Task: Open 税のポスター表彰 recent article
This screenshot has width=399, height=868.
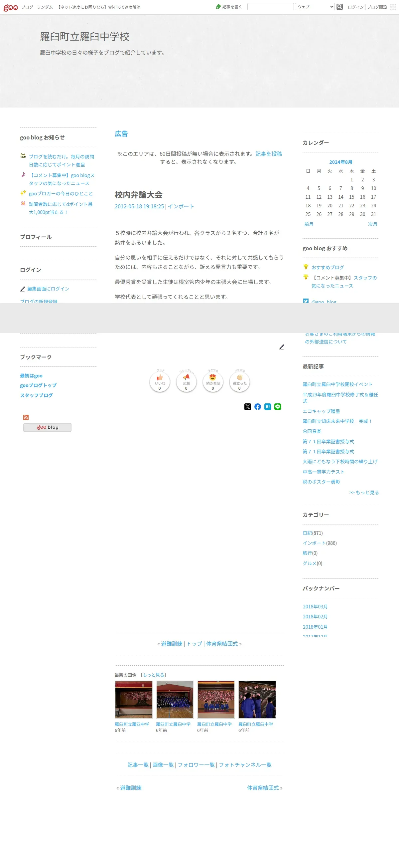Action: (x=321, y=482)
